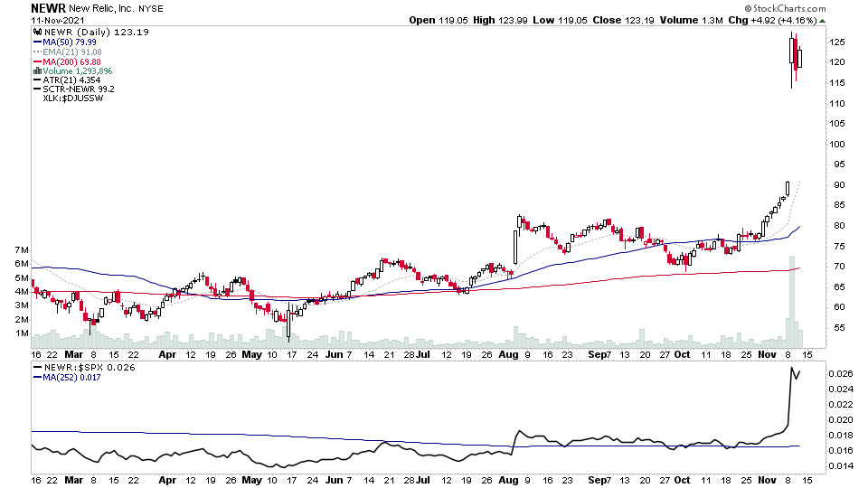
Task: Click the 100 price axis label
Action: coord(837,144)
